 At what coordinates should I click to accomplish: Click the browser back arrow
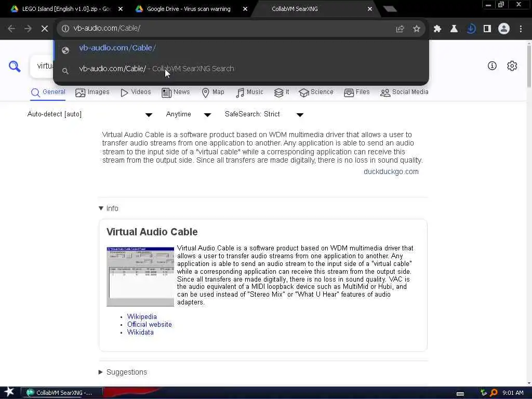11,29
